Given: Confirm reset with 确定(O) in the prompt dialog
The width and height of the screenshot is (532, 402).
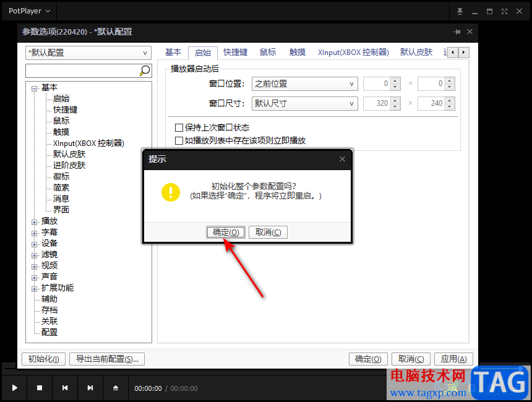Looking at the screenshot, I should [226, 233].
